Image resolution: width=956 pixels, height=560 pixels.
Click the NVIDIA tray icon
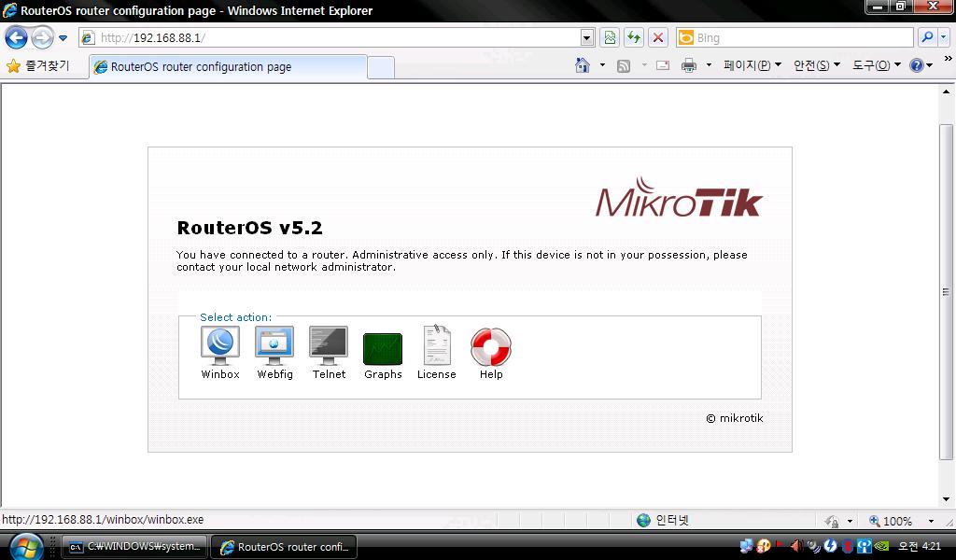coord(881,546)
